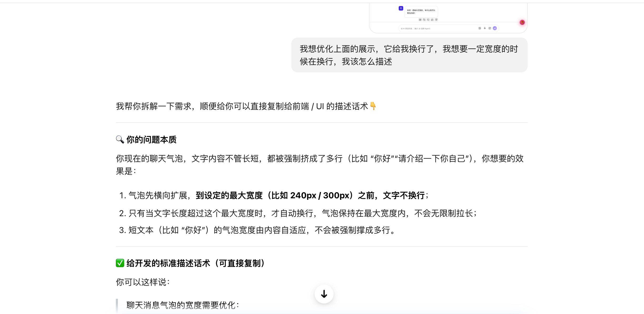The width and height of the screenshot is (644, 314).
Task: Click the bold text '到设定的最大宽度'
Action: (229, 195)
